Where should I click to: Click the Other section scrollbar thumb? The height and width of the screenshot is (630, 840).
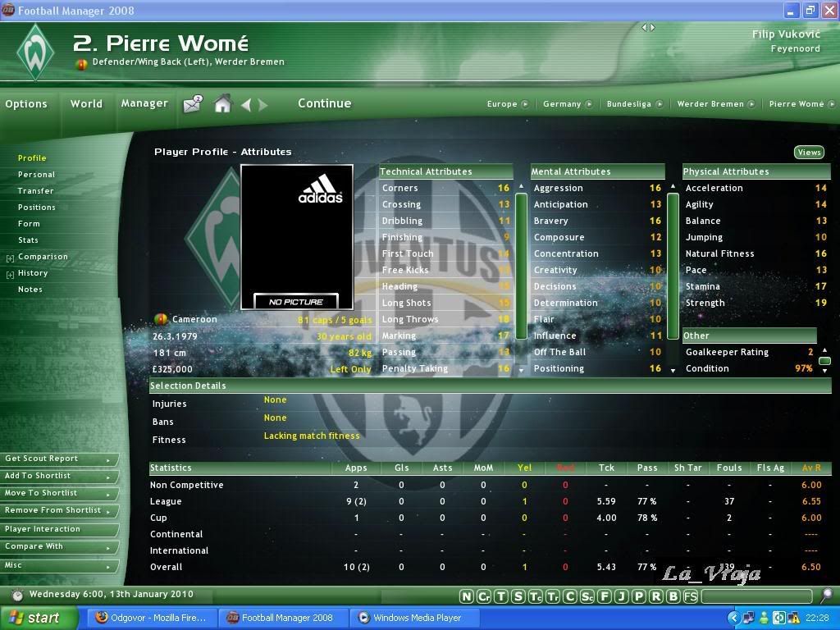pyautogui.click(x=825, y=361)
